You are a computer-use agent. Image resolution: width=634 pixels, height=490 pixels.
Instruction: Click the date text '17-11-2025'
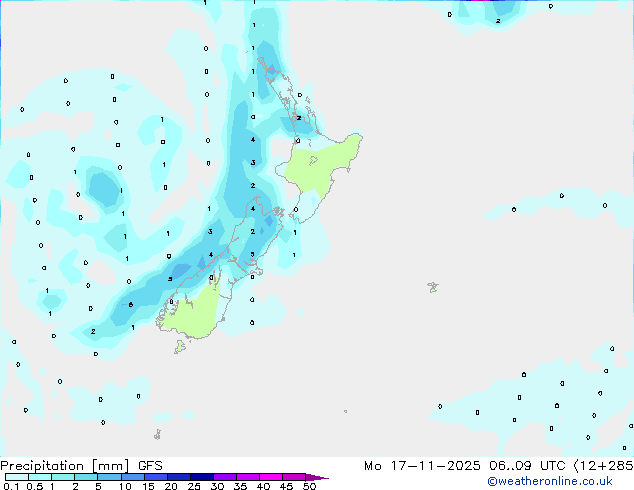(x=435, y=466)
